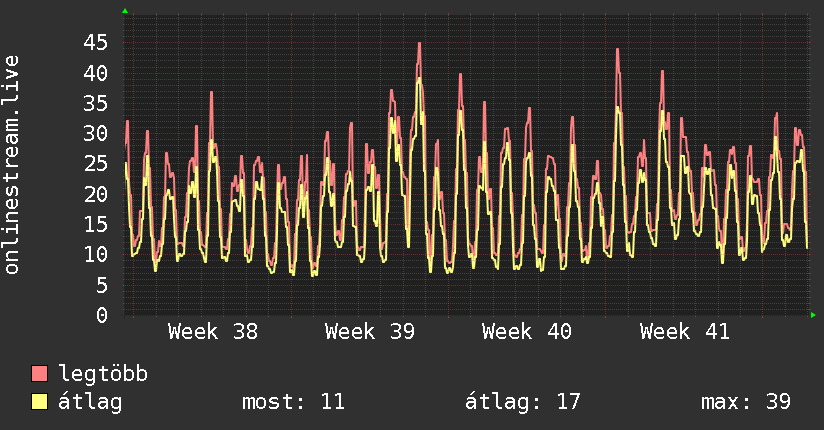Click the green arrow atop the y-axis

(x=125, y=11)
